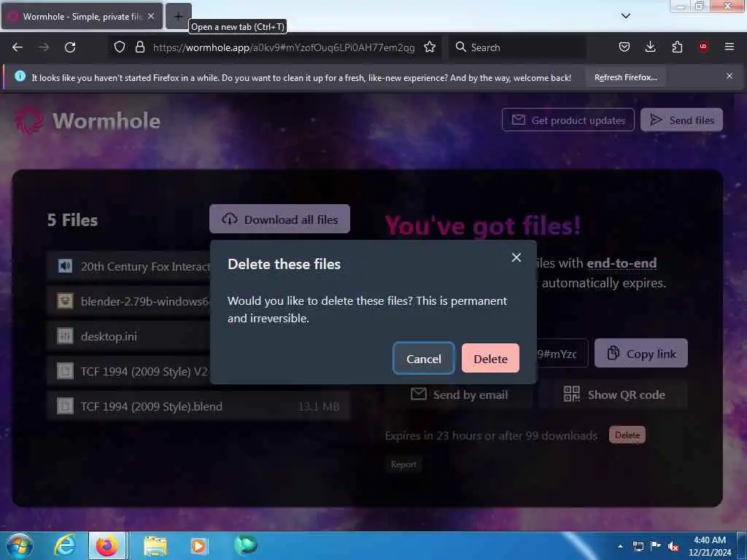Open a new browser tab
This screenshot has width=747, height=560.
[178, 16]
